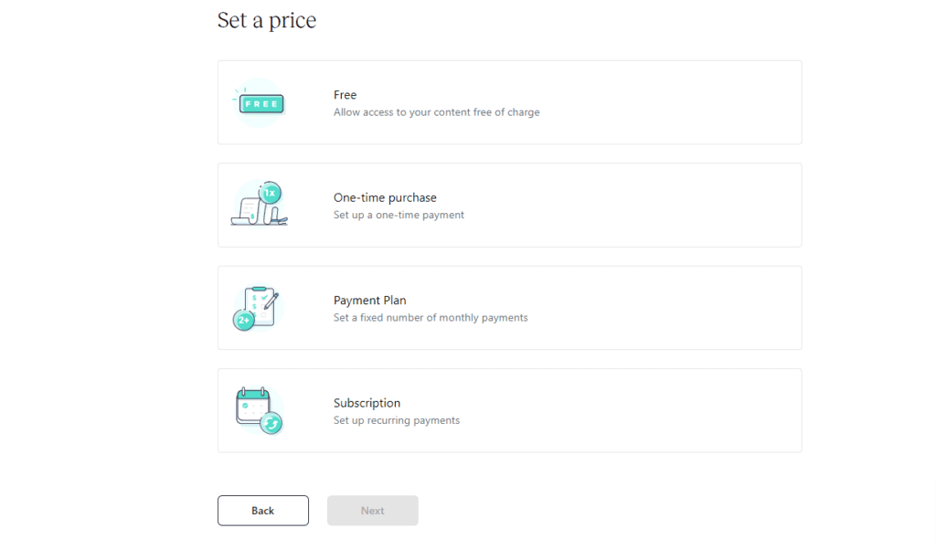Screen dimensions: 936x560
Task: Choose the "One-time purchase" title
Action: coord(385,197)
